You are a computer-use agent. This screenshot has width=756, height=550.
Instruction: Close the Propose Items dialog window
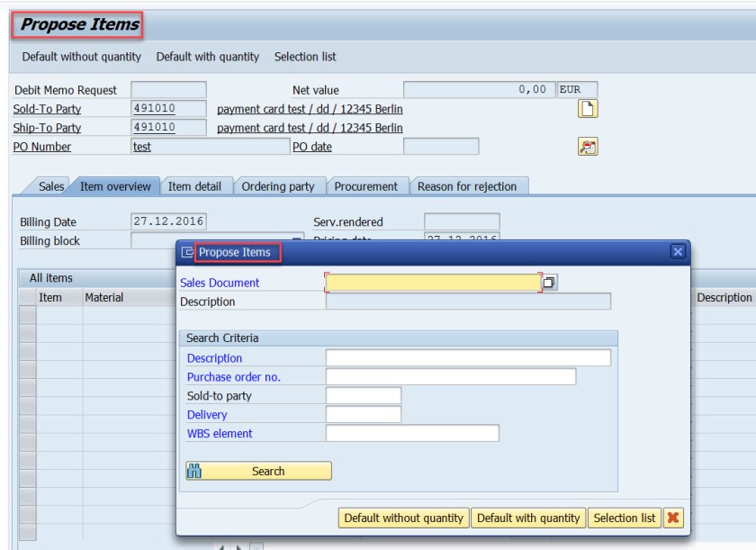[678, 252]
